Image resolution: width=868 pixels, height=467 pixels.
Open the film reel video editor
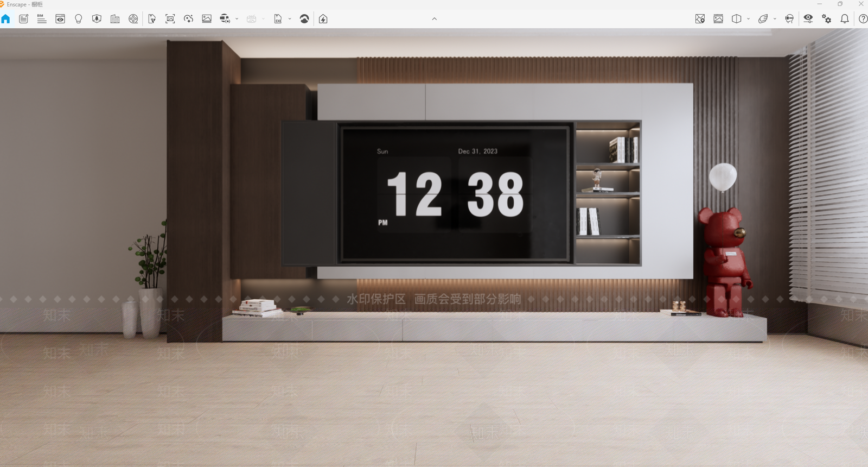[133, 19]
